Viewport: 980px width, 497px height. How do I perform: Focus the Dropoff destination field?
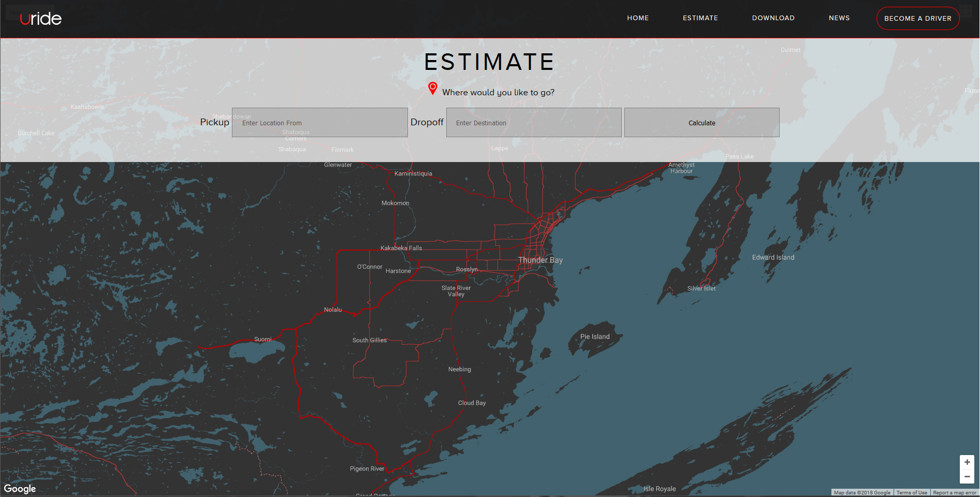[533, 123]
